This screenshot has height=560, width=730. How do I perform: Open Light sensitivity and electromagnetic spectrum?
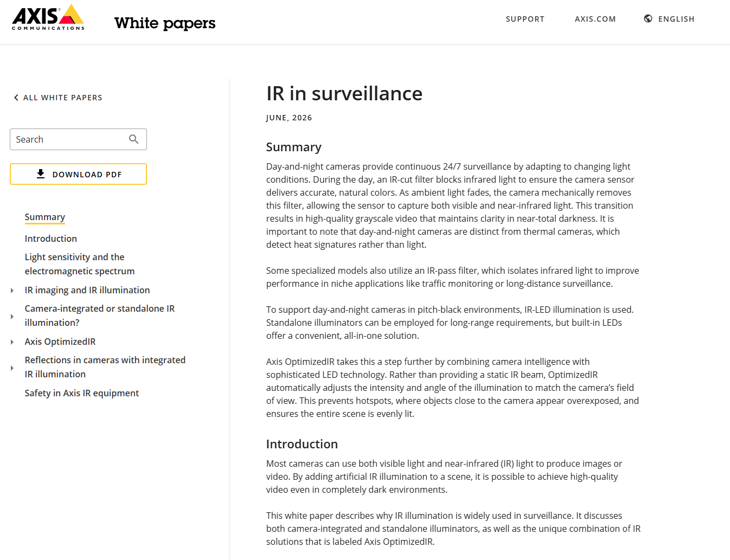80,264
